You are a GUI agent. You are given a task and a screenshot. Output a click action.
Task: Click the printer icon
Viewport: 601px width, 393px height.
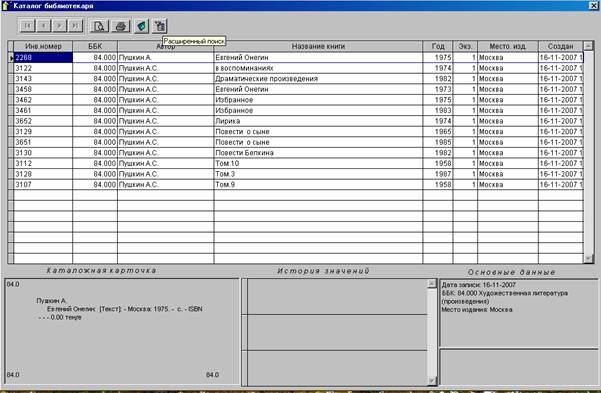[x=121, y=26]
